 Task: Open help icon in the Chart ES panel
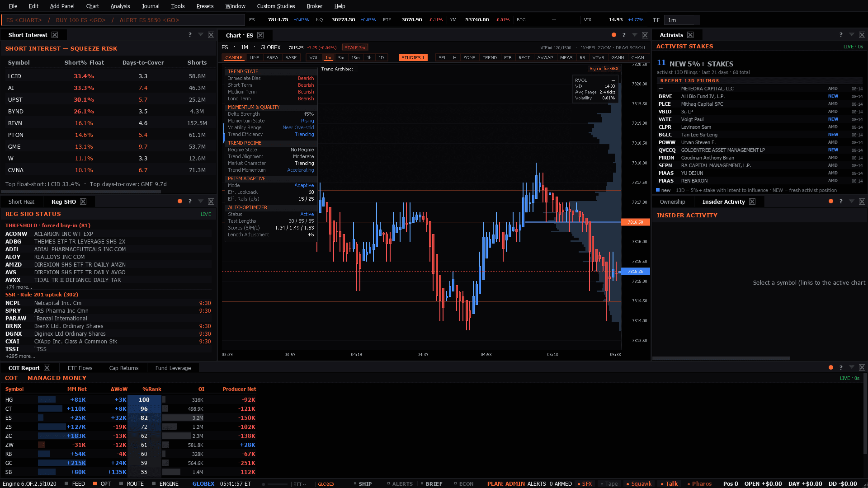pyautogui.click(x=624, y=35)
